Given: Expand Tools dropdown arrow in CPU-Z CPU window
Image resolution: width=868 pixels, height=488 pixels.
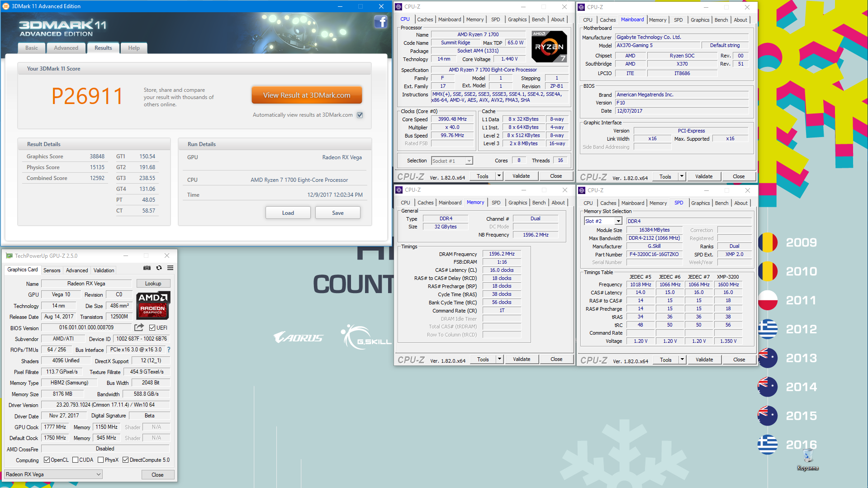Looking at the screenshot, I should [x=499, y=176].
